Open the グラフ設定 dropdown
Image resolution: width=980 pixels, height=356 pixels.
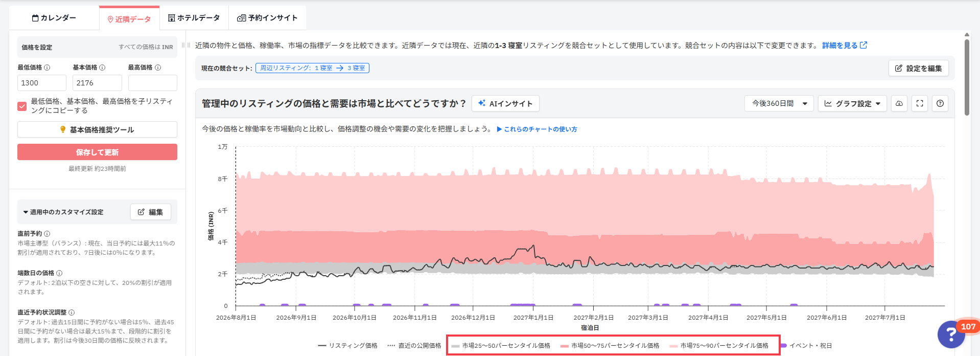[852, 103]
